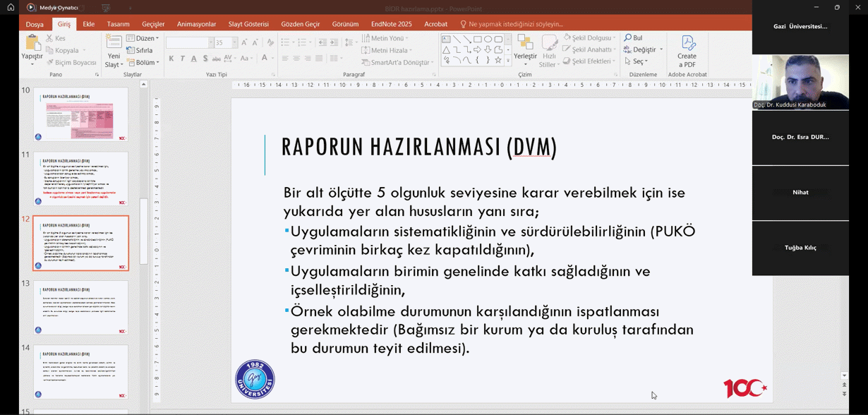Toggle bullet list formatting
868x415 pixels.
(287, 41)
